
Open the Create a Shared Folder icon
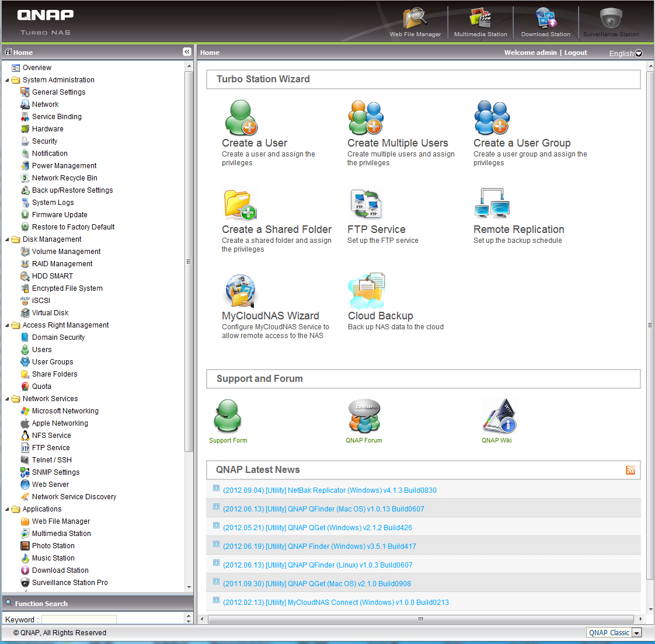240,205
